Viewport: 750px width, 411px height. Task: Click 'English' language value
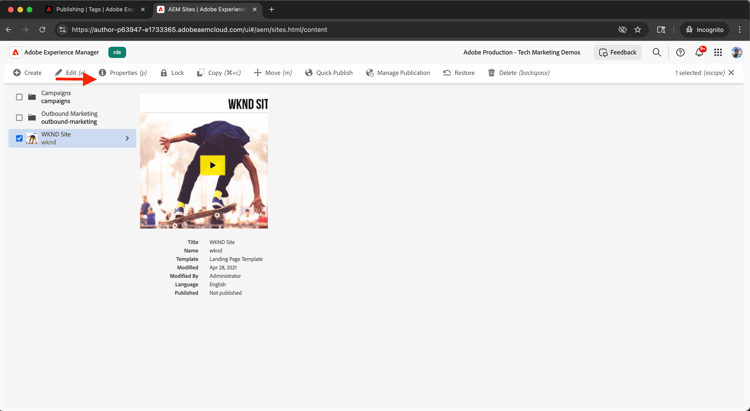tap(217, 284)
